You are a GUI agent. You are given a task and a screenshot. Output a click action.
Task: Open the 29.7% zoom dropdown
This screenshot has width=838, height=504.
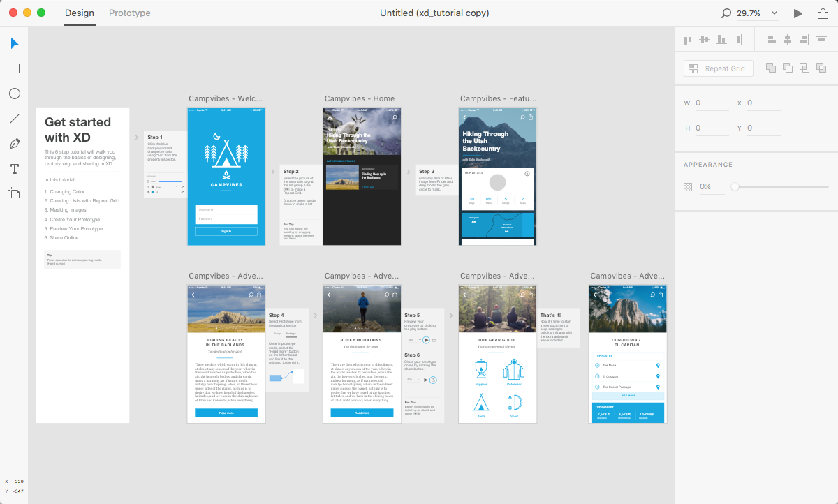click(758, 13)
